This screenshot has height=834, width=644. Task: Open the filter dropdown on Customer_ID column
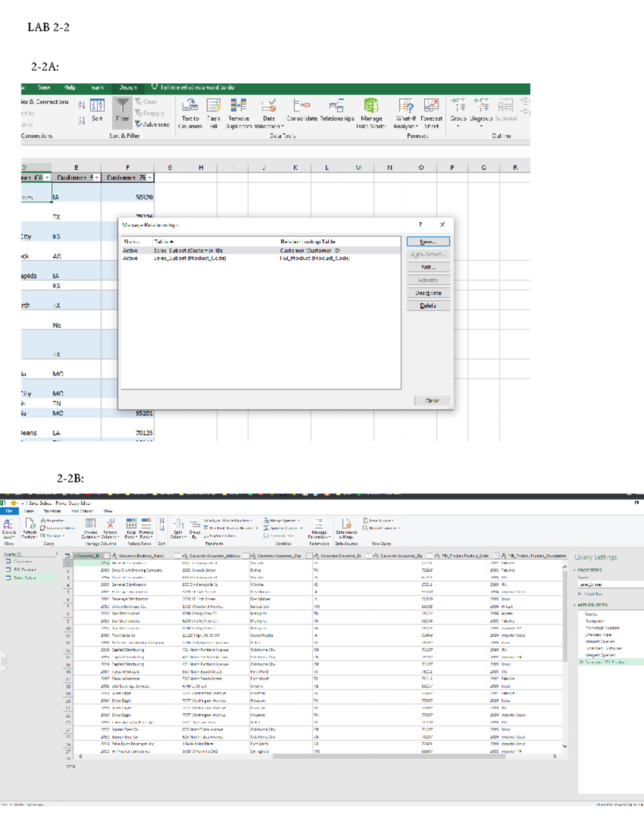[x=106, y=555]
